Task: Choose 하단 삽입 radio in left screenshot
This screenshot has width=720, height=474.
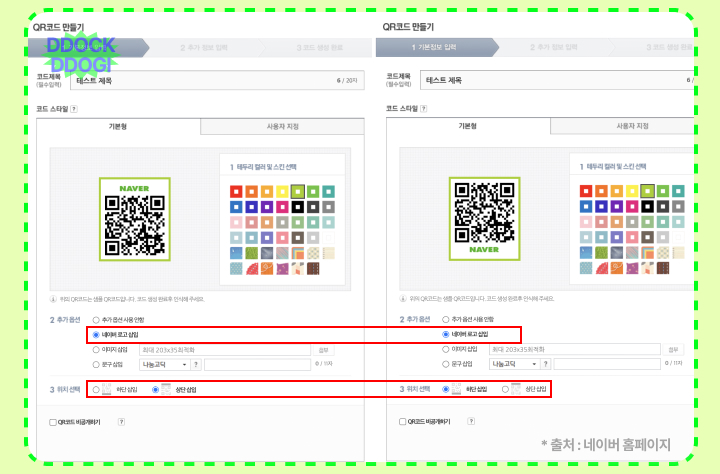Action: pos(96,389)
